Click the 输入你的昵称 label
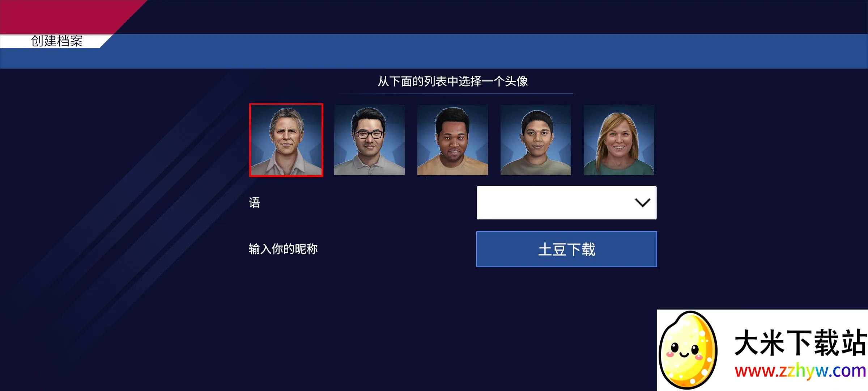This screenshot has height=391, width=868. point(283,249)
